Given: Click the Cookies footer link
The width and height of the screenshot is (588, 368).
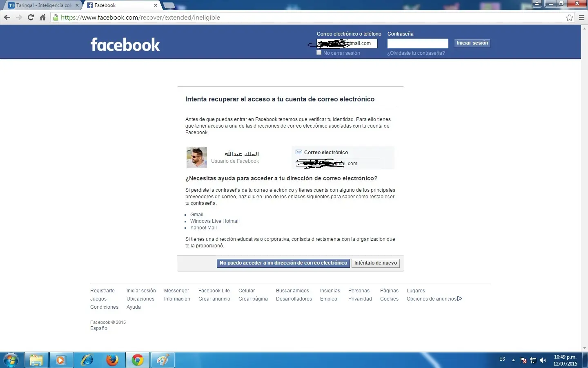Looking at the screenshot, I should pyautogui.click(x=389, y=299).
